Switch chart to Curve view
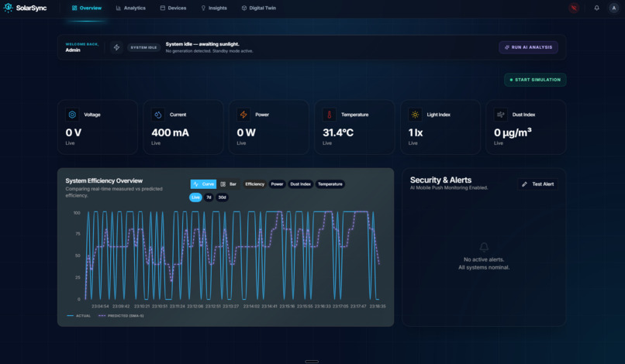This screenshot has width=625, height=364. pos(203,184)
